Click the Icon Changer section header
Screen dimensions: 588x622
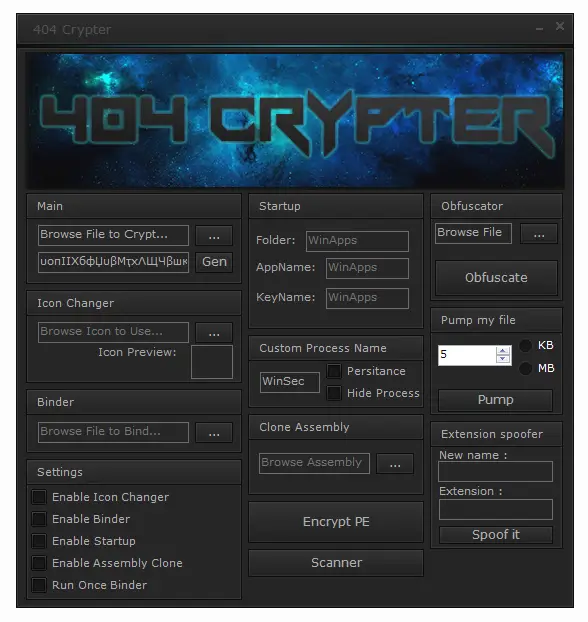134,303
